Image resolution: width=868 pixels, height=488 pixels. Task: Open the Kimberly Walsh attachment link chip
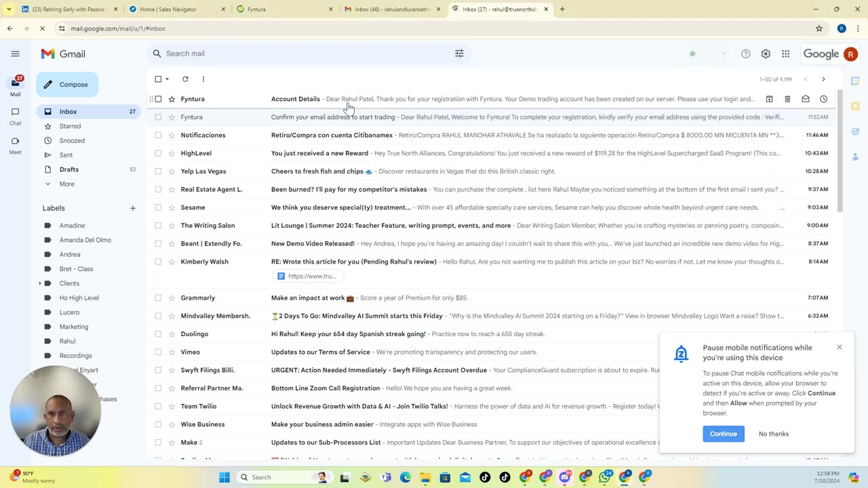point(307,276)
